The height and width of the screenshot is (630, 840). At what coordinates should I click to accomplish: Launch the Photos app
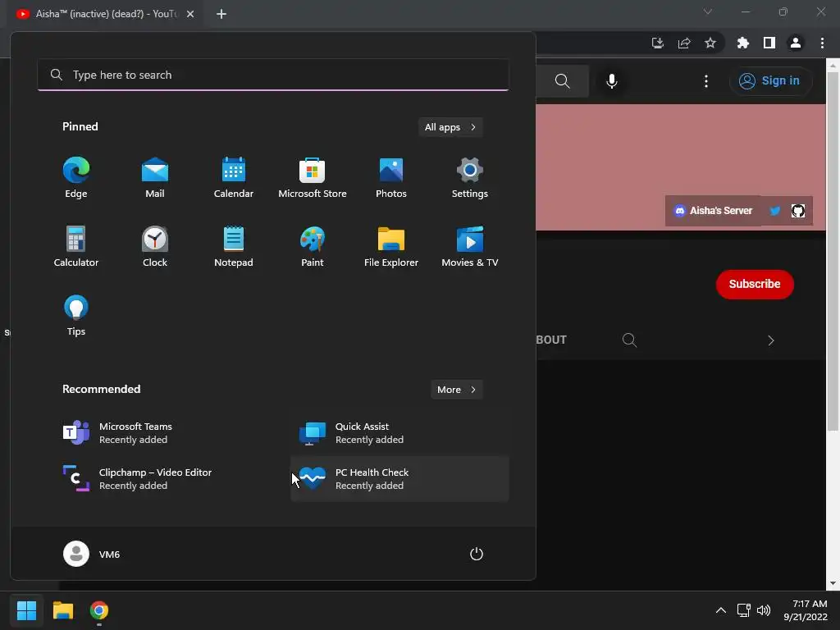point(391,178)
